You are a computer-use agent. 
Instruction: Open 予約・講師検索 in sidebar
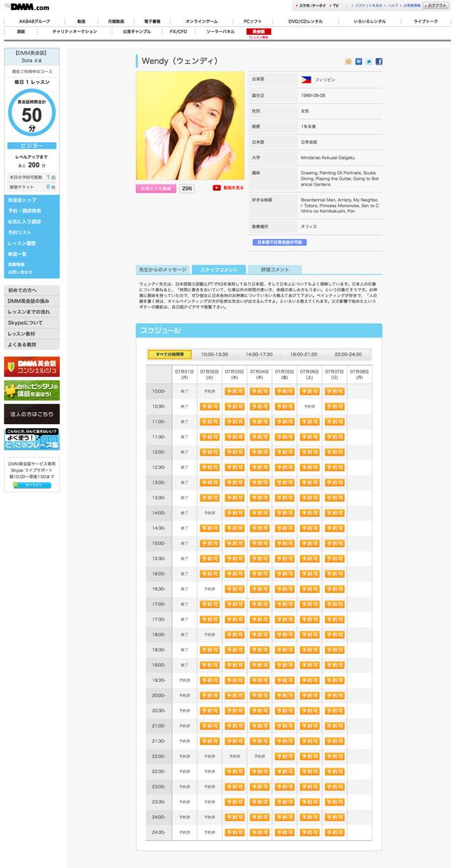tap(32, 211)
